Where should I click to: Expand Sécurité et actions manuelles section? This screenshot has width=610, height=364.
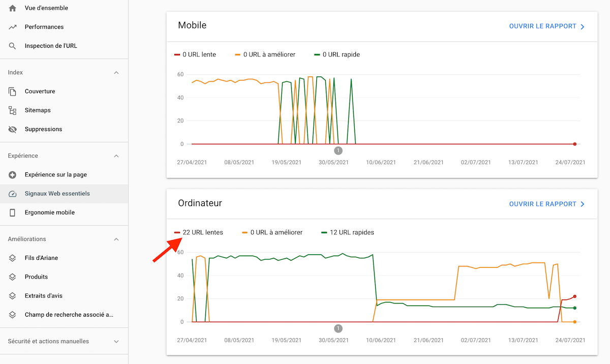(x=116, y=342)
